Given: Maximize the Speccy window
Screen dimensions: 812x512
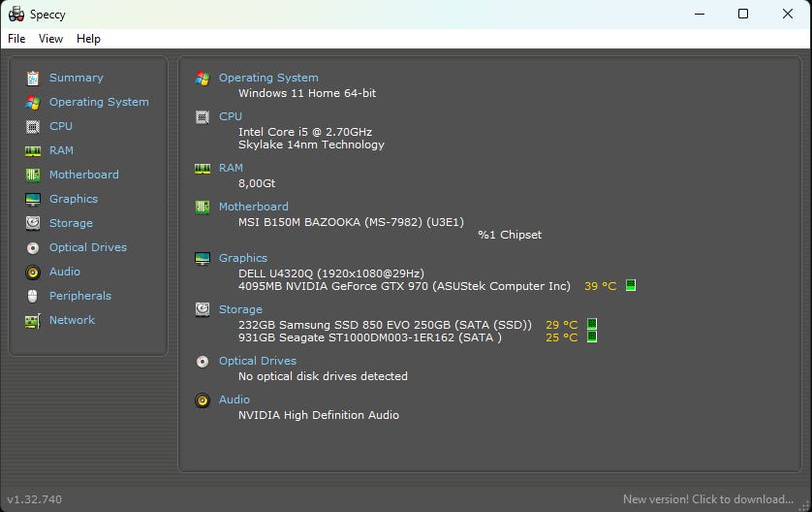Looking at the screenshot, I should [743, 14].
